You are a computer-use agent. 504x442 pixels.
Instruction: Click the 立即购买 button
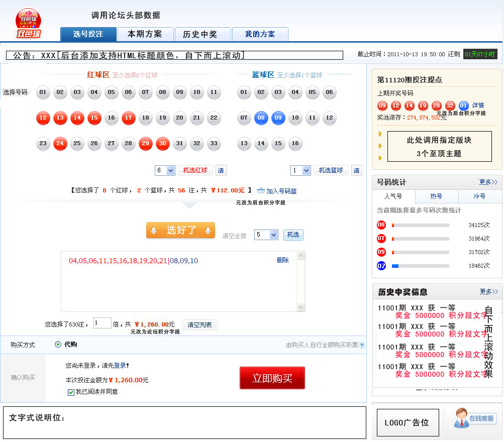[x=272, y=378]
